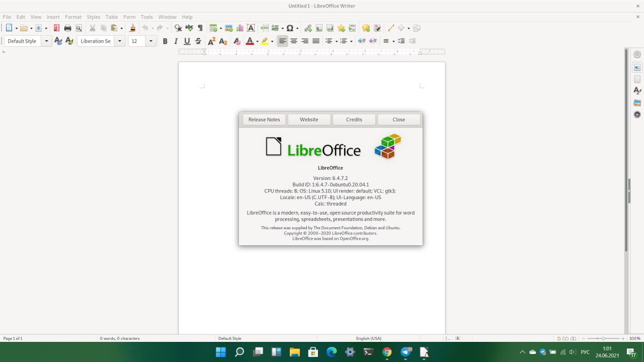This screenshot has height=362, width=644.
Task: Click the Omega special character icon
Action: point(290,28)
